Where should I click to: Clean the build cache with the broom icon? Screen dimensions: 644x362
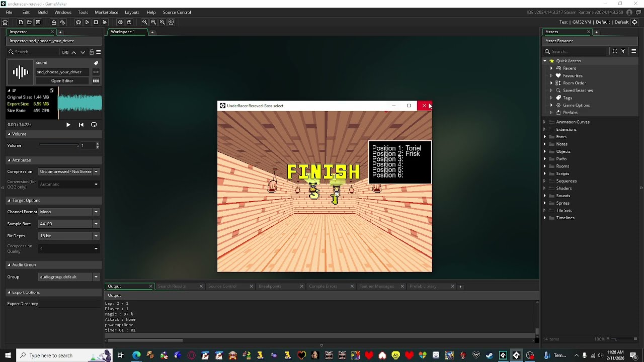(105, 22)
